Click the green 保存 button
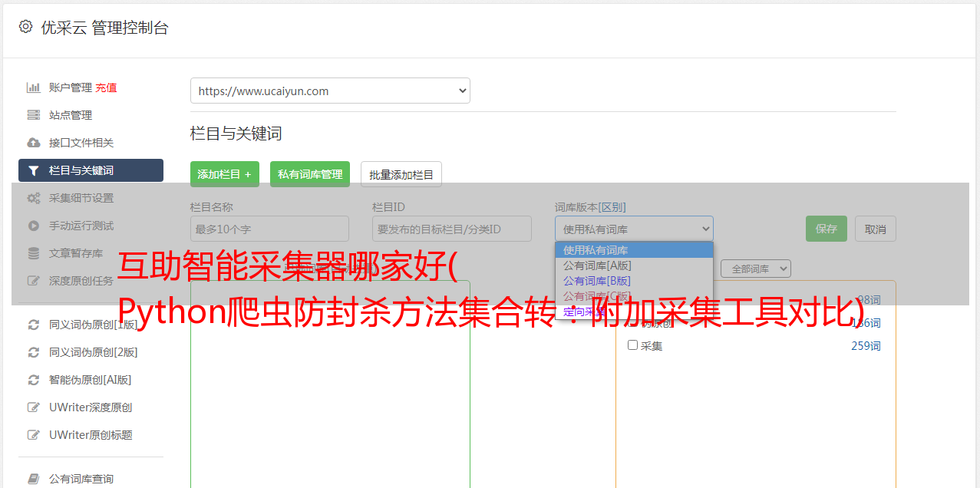 (827, 229)
